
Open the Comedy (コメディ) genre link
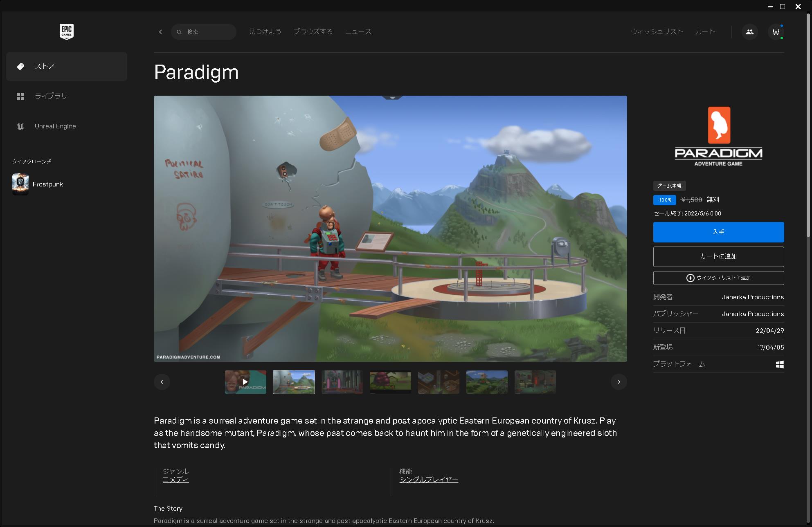pyautogui.click(x=175, y=480)
